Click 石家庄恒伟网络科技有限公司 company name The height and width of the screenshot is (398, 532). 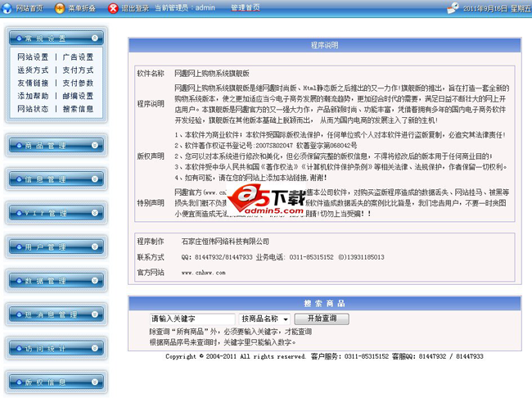point(225,242)
